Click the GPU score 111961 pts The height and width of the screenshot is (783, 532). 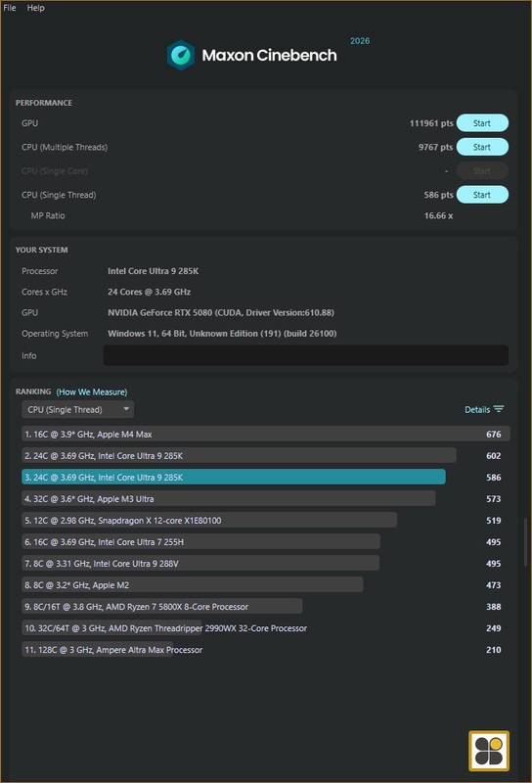(431, 123)
